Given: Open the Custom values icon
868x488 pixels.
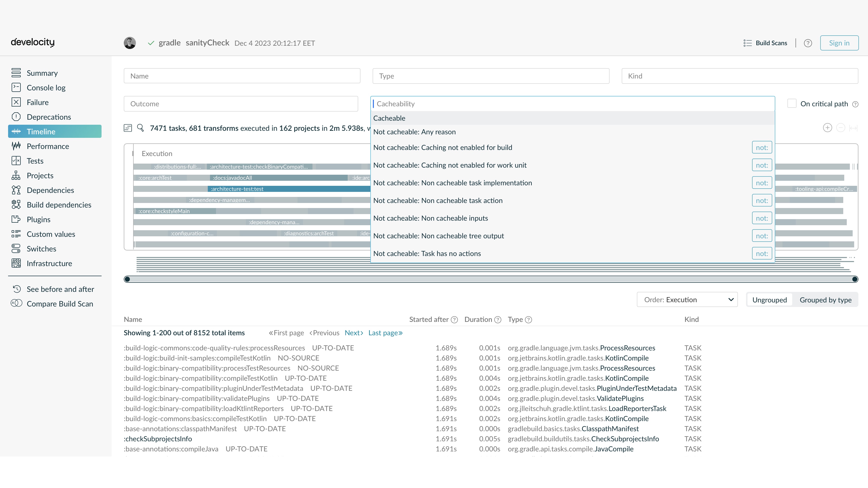Looking at the screenshot, I should [16, 234].
